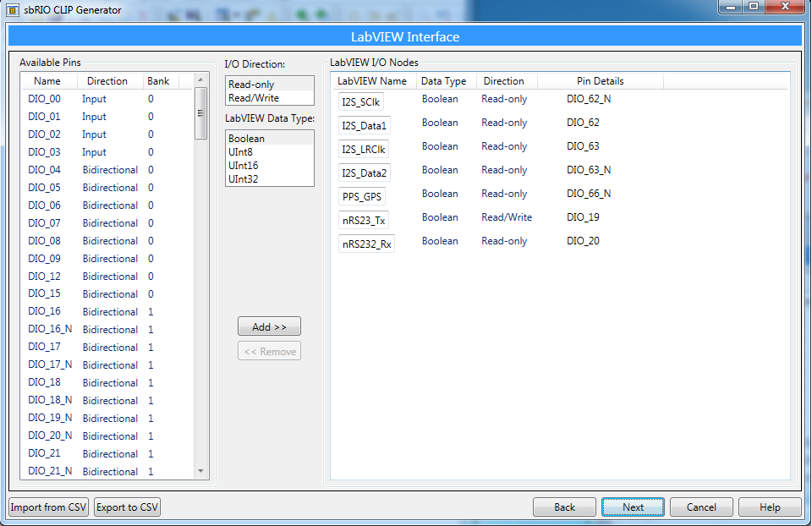Select pin DIO_19_N in Available Pins

click(107, 418)
